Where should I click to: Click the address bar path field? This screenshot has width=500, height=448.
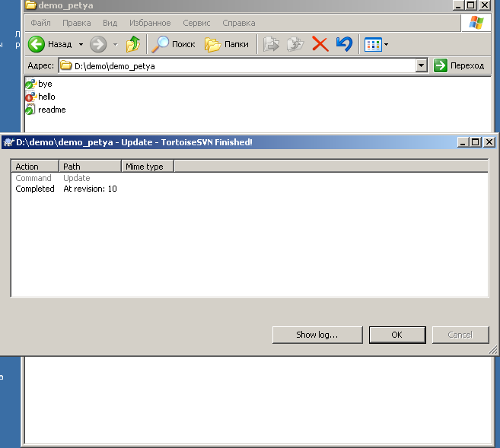(237, 66)
